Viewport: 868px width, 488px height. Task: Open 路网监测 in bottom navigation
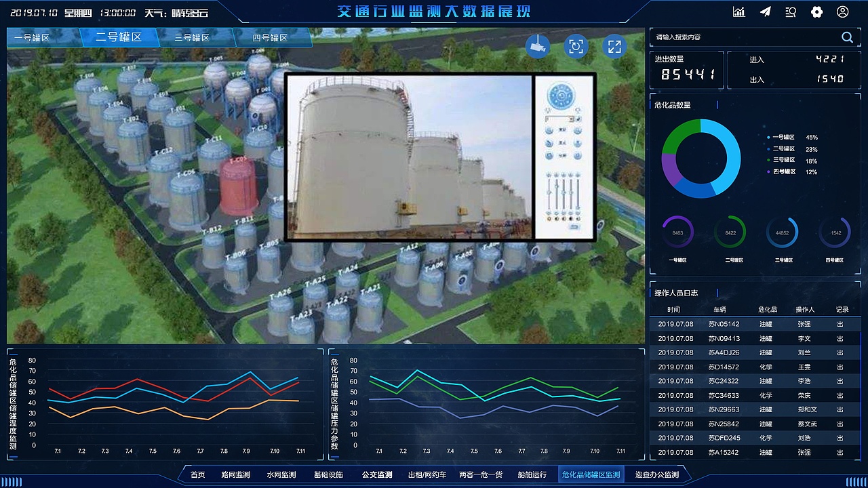pyautogui.click(x=236, y=474)
